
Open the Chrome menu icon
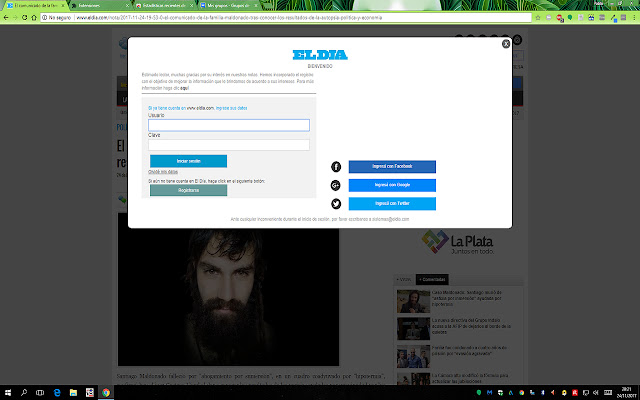pos(634,18)
